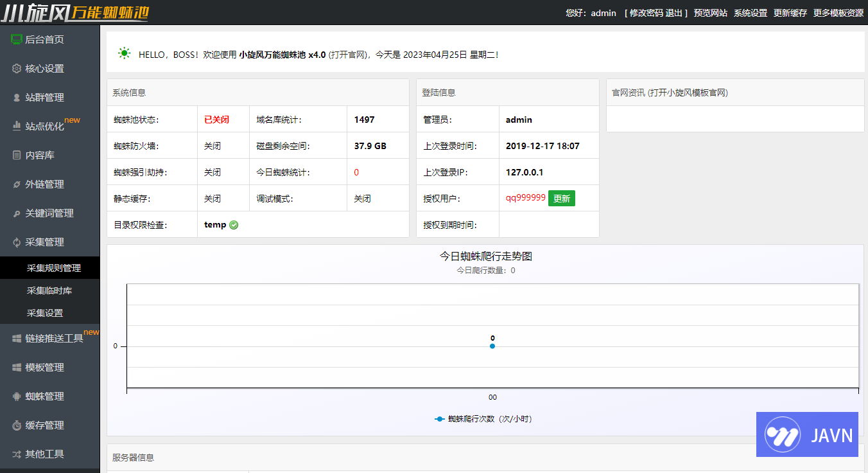This screenshot has width=868, height=473.
Task: Open 预览网站 in top bar
Action: [x=711, y=13]
